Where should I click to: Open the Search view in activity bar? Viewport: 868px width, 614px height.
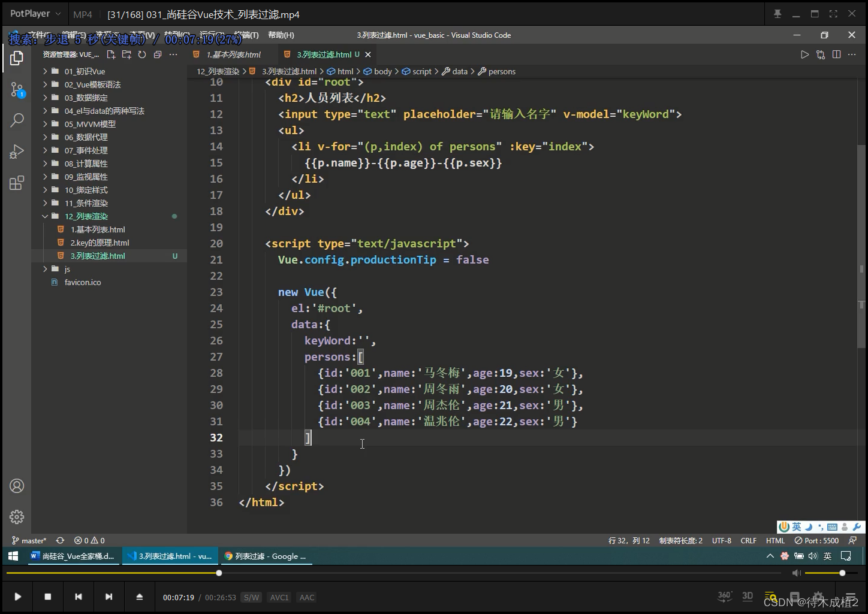(x=17, y=120)
